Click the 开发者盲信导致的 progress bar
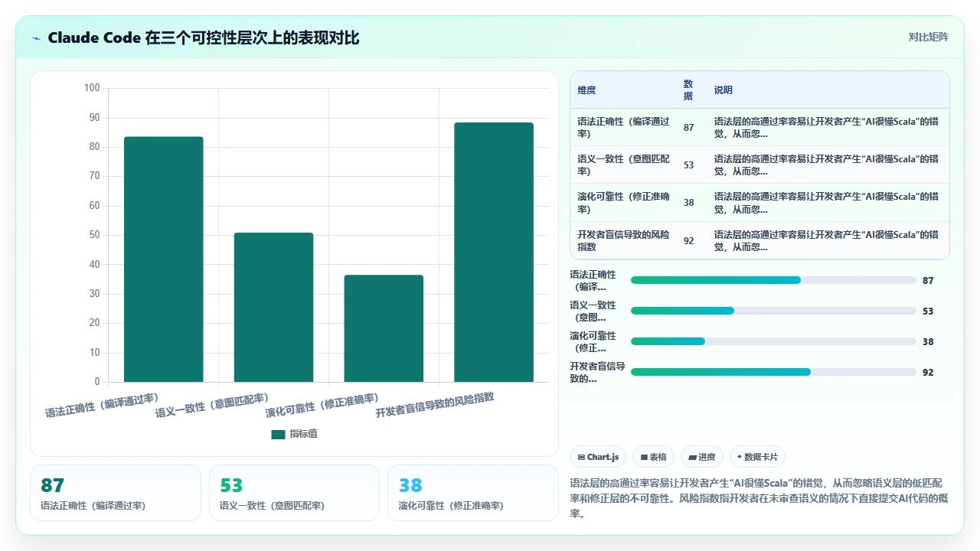 point(773,372)
